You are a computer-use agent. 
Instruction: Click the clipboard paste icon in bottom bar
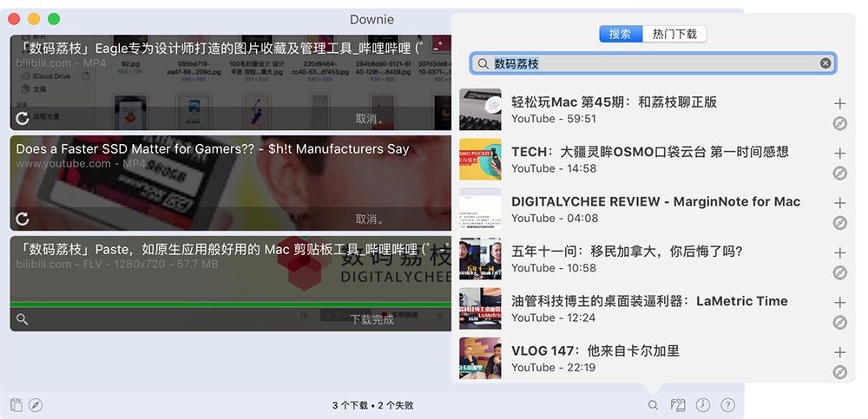(x=16, y=405)
